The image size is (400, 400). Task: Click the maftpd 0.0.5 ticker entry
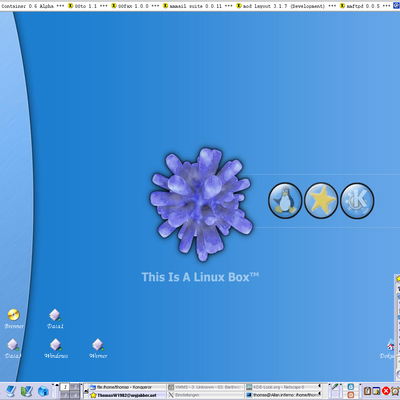point(360,6)
